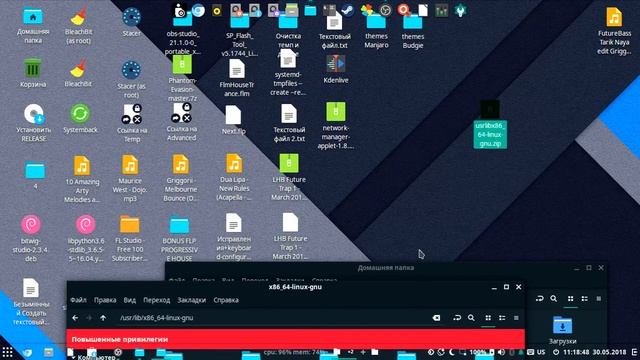
Task: Select the Griggorii - Melbourne Bounce audio file
Action: tap(180, 178)
